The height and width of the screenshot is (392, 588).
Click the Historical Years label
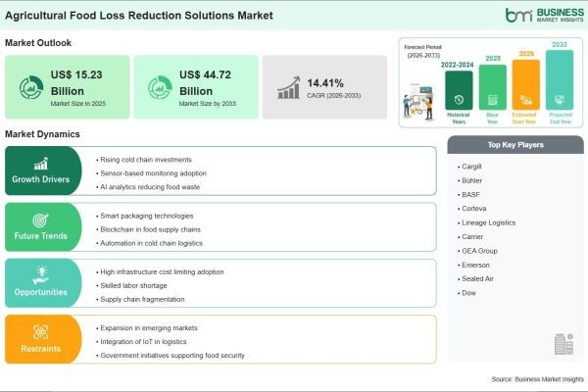(x=459, y=119)
